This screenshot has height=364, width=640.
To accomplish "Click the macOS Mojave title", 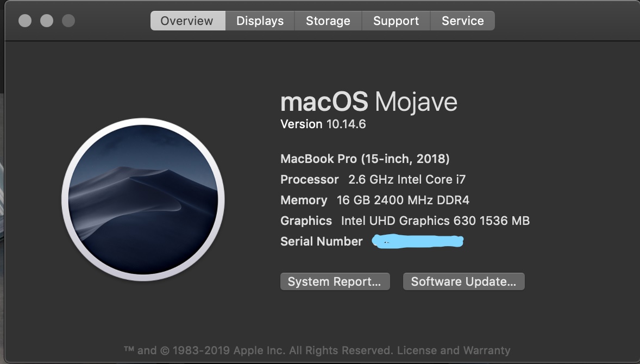I will [x=368, y=102].
